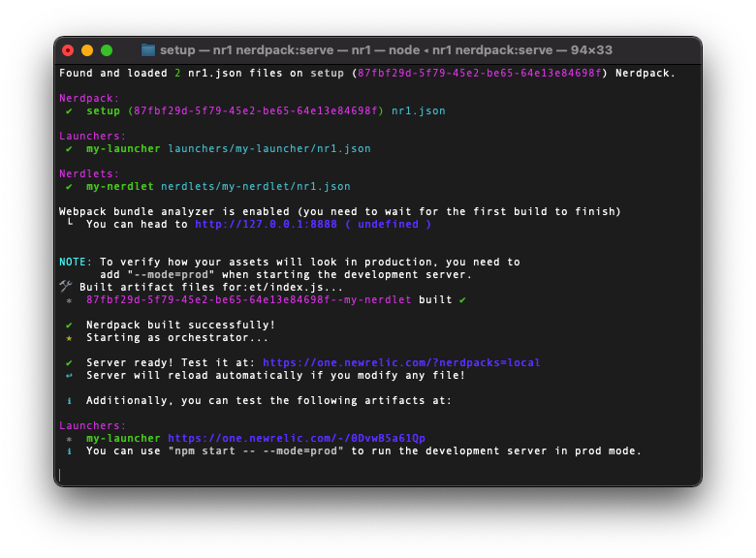Click the 'Found and loaded 2 nr1.json' line
Screen dimensions: 756x558
[367, 74]
